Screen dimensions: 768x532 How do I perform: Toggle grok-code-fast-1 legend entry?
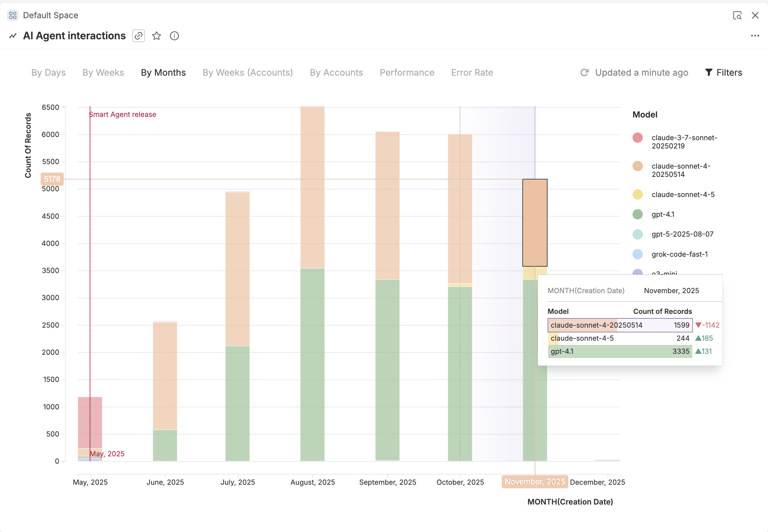tap(679, 254)
